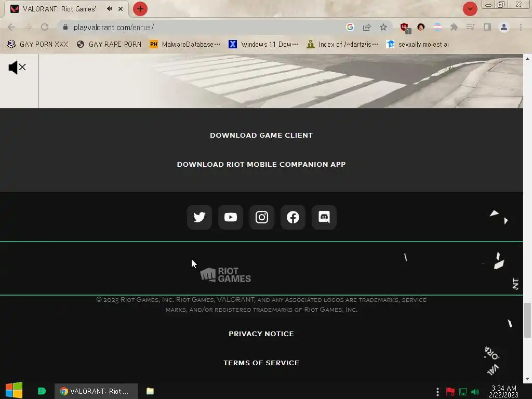Click the 2023 Riot Games copyright text

pyautogui.click(x=261, y=304)
